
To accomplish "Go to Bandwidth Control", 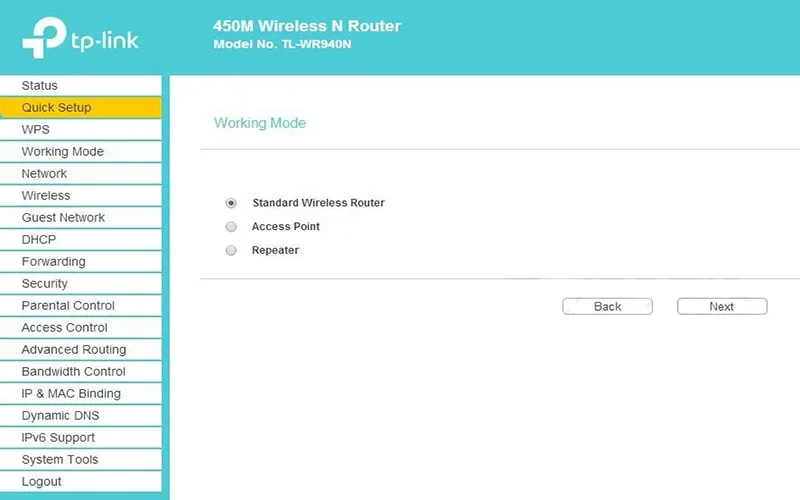I will pyautogui.click(x=81, y=371).
